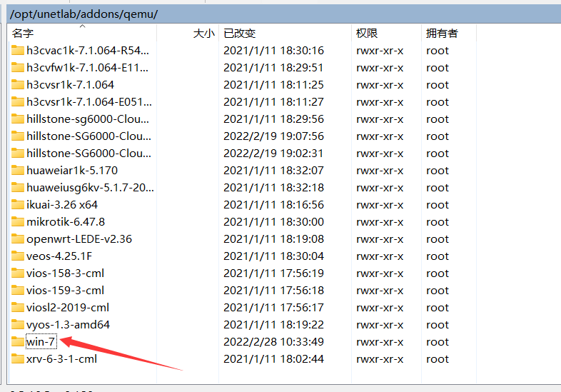The height and width of the screenshot is (392, 561).
Task: Click folder icon of h3cvsr1k-7.1.064-E051 row
Action: pos(18,101)
